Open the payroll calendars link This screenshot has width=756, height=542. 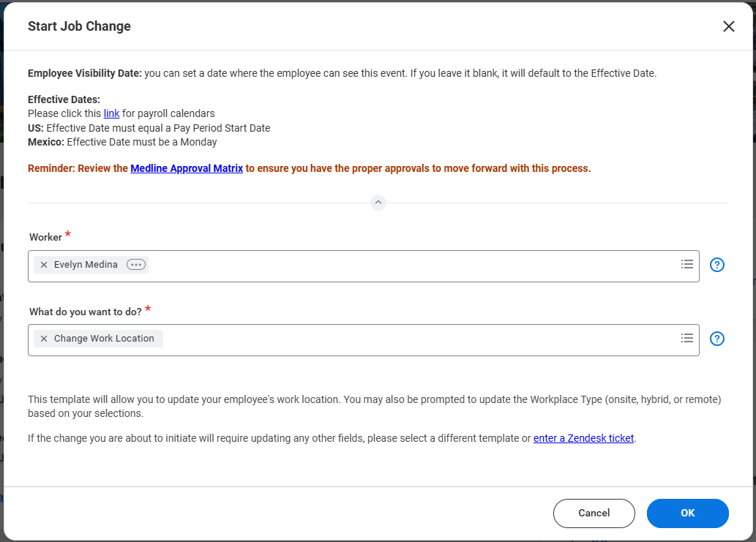111,113
